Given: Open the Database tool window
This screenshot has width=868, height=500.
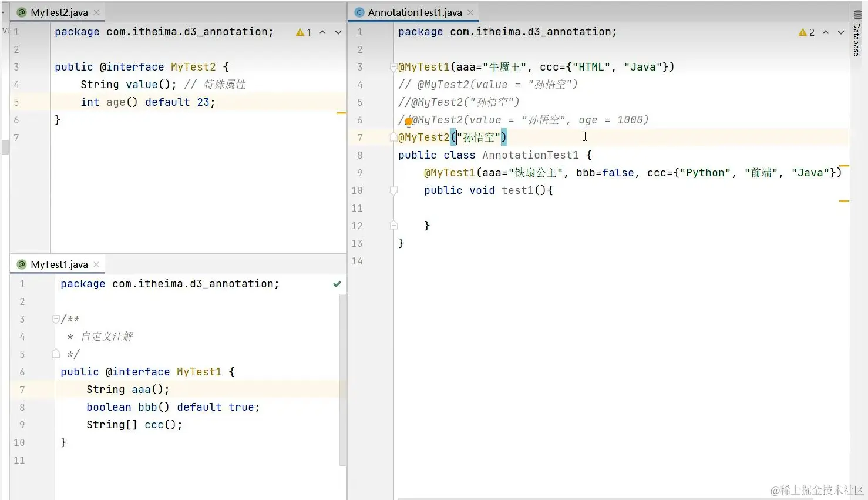Looking at the screenshot, I should 857,34.
